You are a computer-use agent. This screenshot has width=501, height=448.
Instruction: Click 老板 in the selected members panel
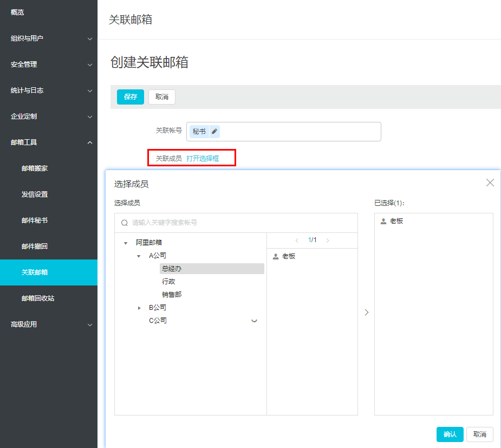point(396,221)
